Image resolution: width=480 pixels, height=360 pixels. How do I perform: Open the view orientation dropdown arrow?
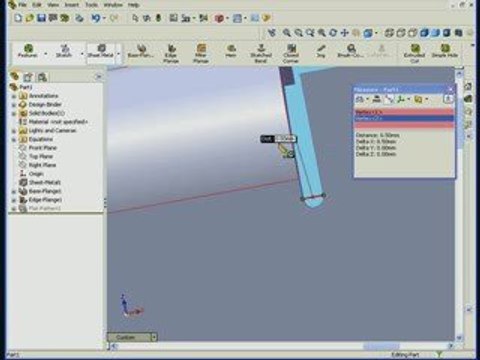click(x=376, y=33)
